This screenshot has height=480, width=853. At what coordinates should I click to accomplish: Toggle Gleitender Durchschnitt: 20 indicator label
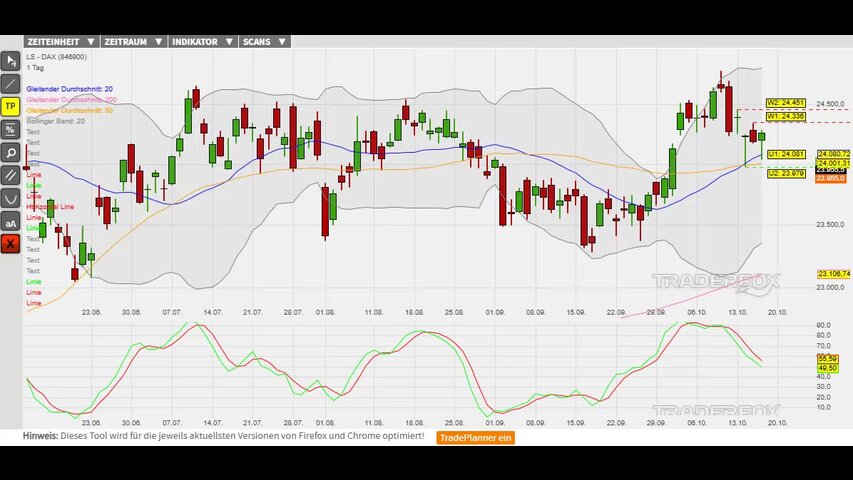click(x=69, y=89)
